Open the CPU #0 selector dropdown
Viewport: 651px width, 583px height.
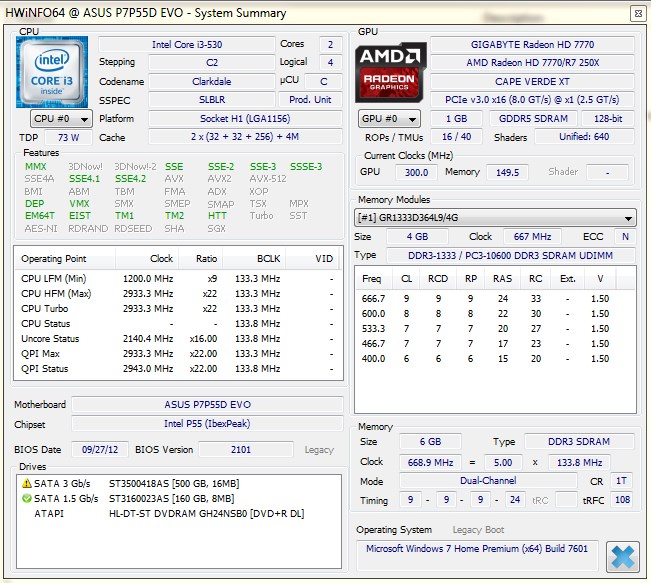pyautogui.click(x=61, y=119)
